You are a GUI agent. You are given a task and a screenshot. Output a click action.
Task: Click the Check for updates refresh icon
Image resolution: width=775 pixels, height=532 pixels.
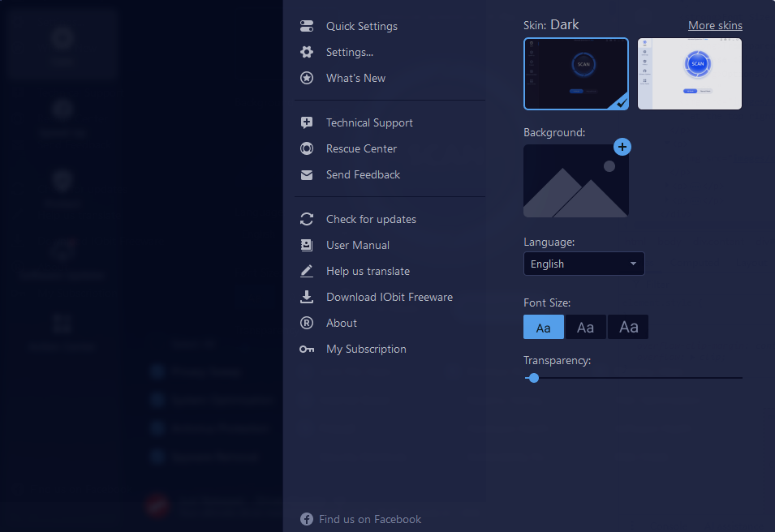pyautogui.click(x=307, y=219)
